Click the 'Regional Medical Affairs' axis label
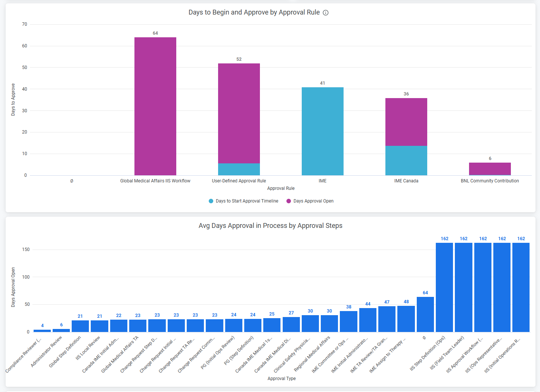 (312, 354)
